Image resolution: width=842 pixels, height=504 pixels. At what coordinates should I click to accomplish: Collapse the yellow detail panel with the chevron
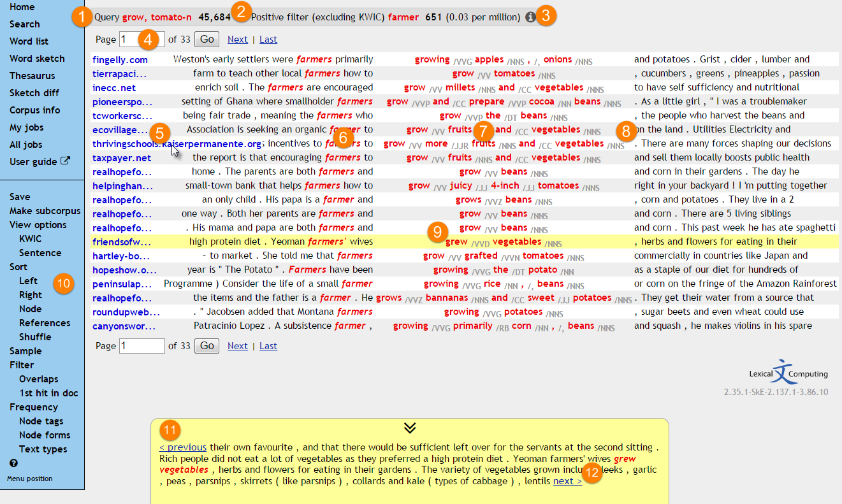pos(409,429)
